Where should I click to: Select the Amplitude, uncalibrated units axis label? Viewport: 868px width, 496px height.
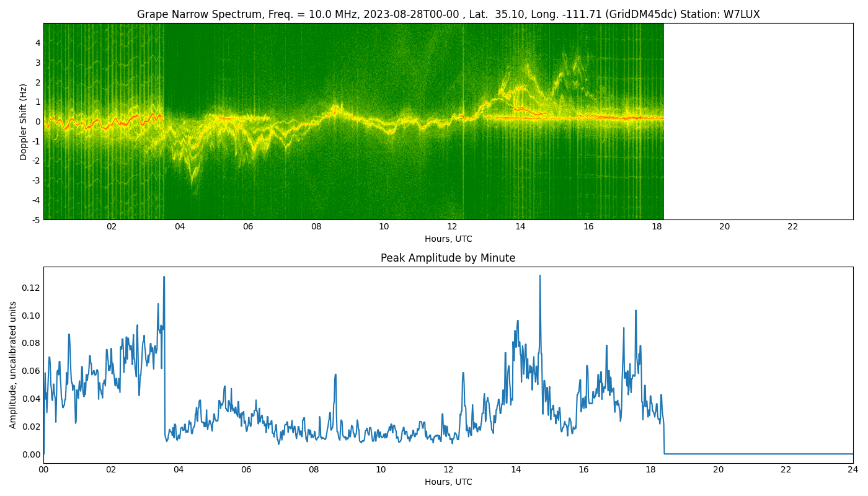pyautogui.click(x=13, y=365)
